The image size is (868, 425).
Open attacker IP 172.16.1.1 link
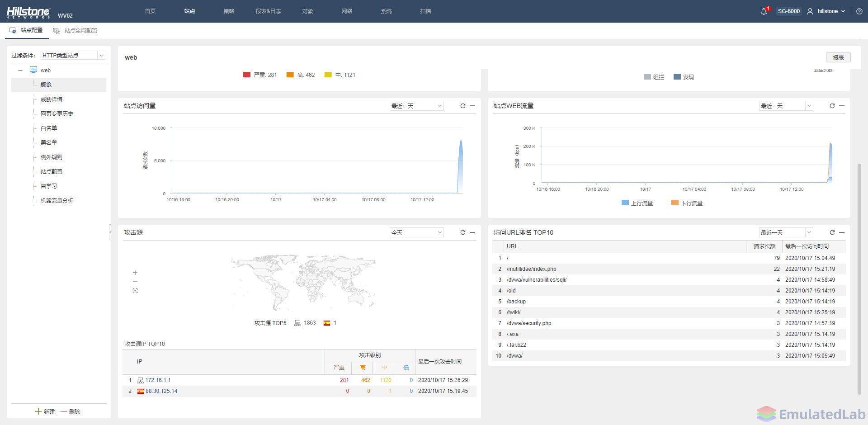click(x=158, y=380)
